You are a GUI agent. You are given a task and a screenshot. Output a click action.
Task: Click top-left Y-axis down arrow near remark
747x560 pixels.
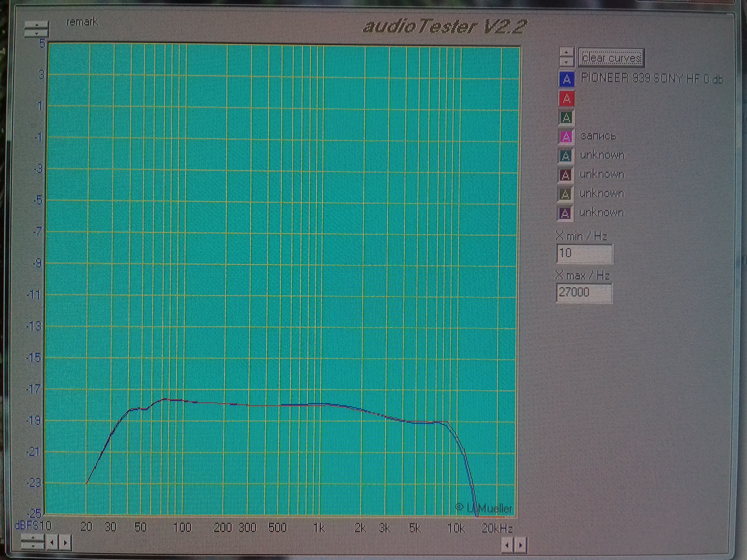(36, 33)
